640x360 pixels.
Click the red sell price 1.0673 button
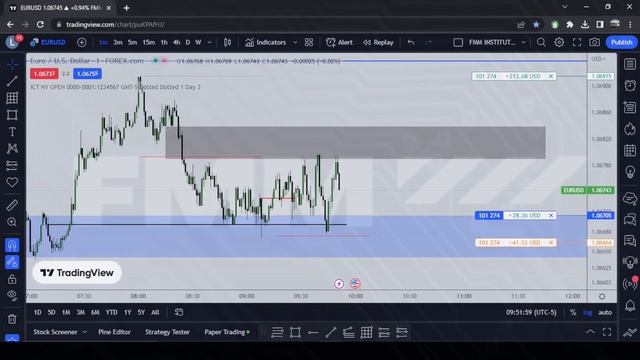pyautogui.click(x=44, y=74)
